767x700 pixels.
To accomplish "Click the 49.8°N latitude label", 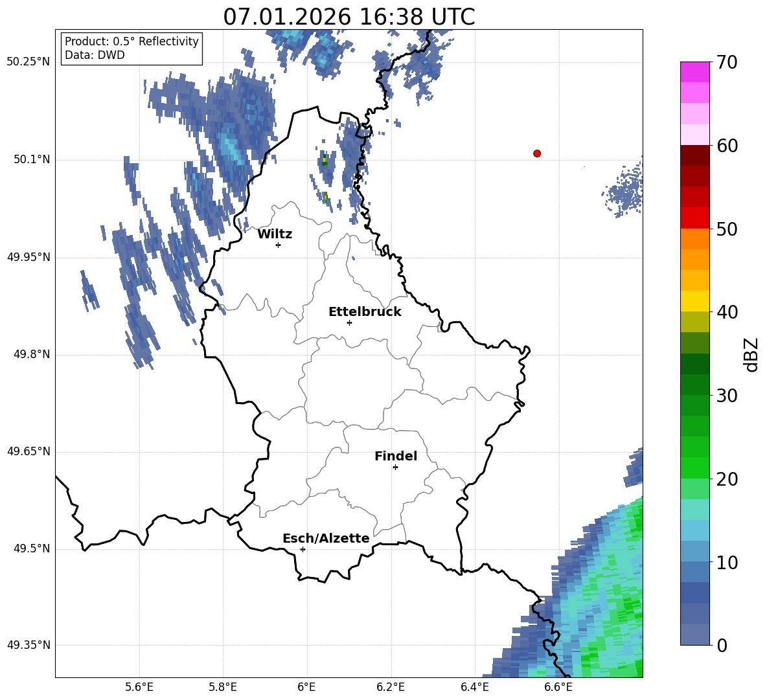I will 32,354.
